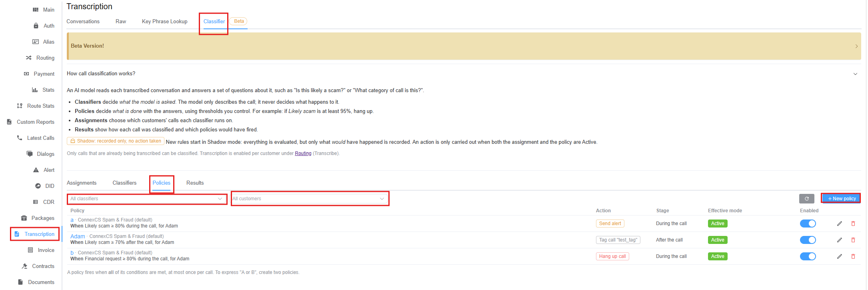
Task: Follow the Routing link in the note
Action: point(303,153)
